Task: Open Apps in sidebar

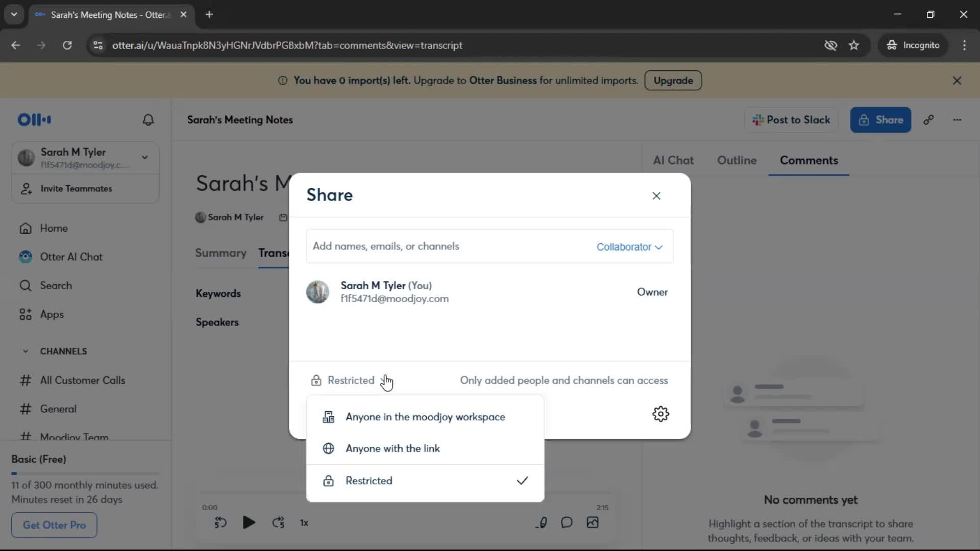Action: tap(52, 314)
